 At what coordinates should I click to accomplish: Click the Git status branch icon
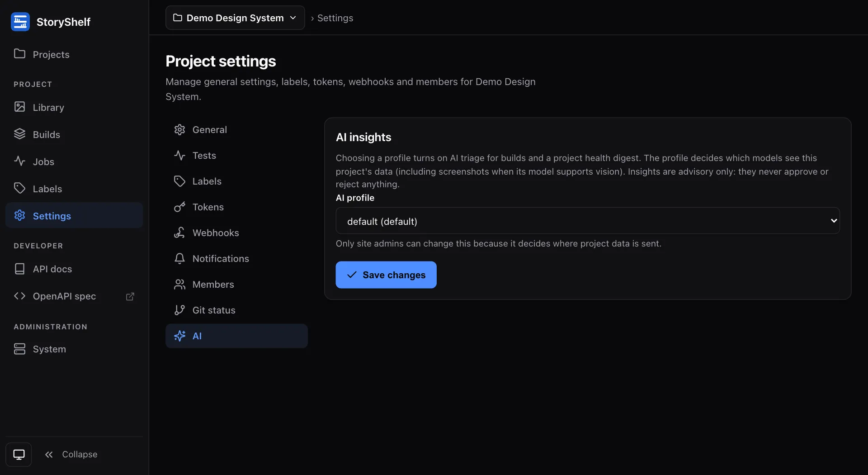(x=179, y=310)
